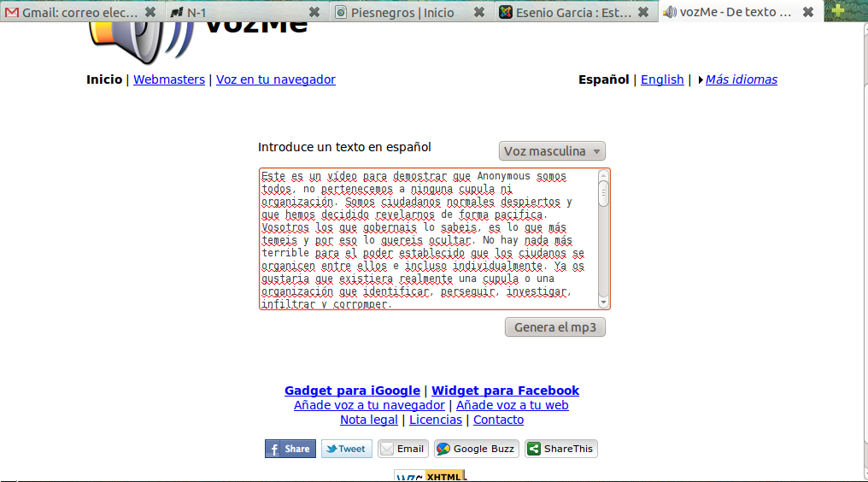The image size is (868, 482).
Task: Share via Email button
Action: click(403, 449)
